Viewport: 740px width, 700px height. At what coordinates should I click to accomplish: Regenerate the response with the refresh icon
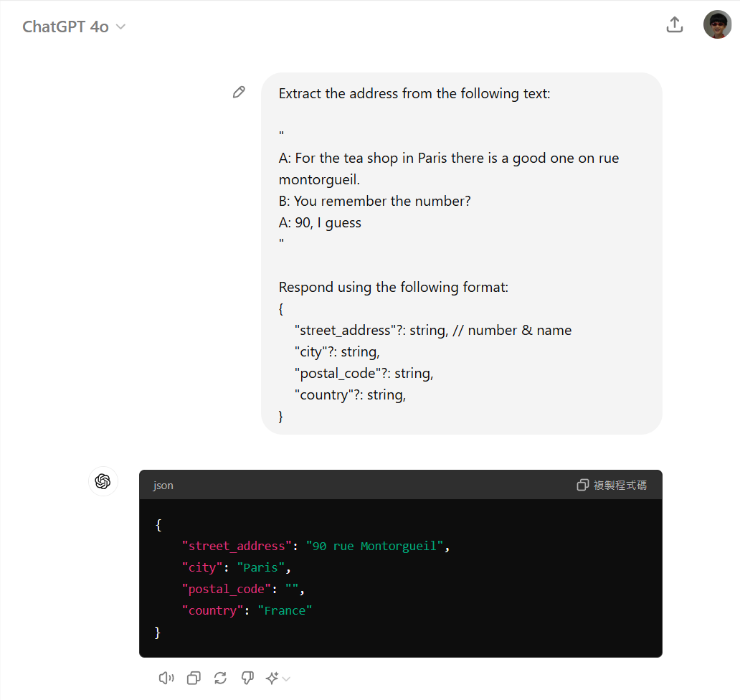tap(220, 678)
